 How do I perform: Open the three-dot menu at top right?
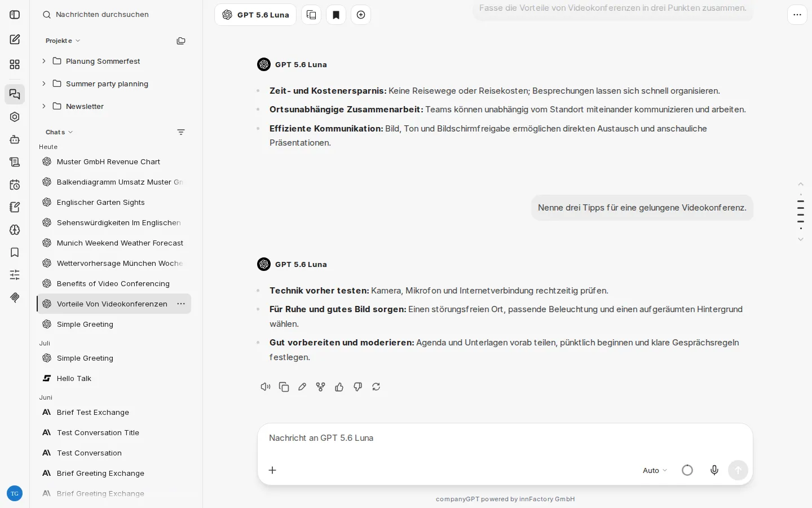(797, 15)
